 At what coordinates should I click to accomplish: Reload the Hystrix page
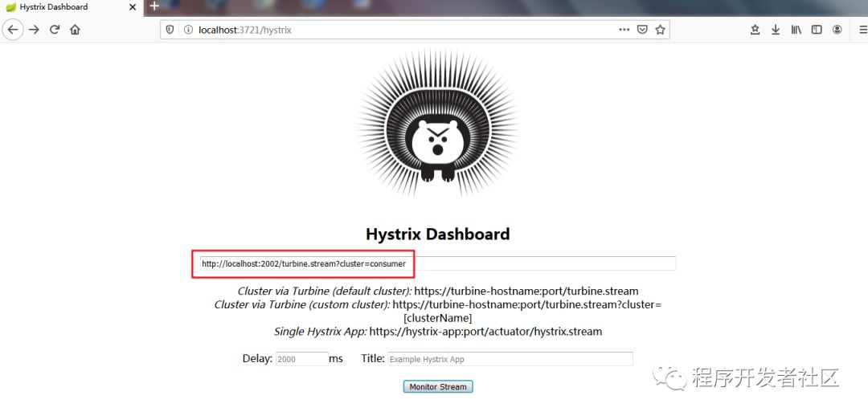pyautogui.click(x=55, y=30)
